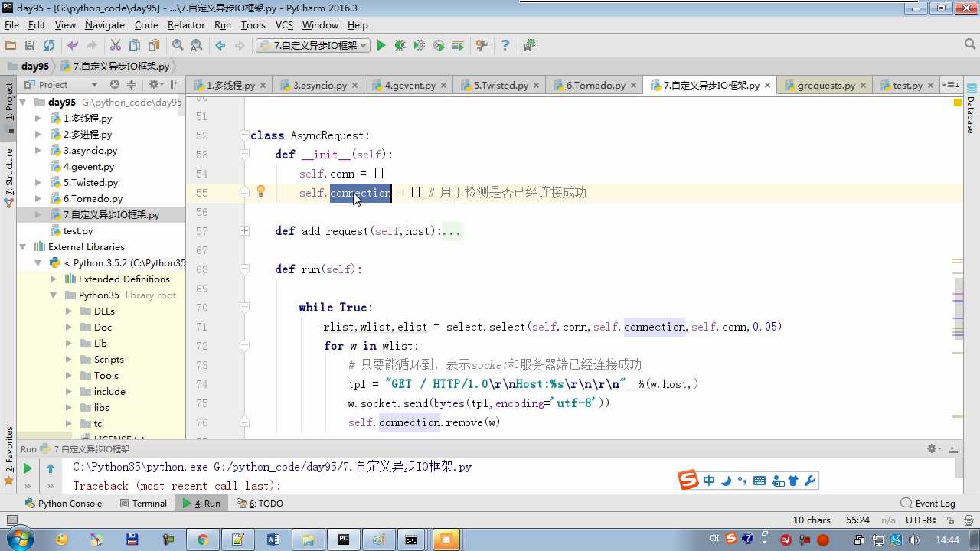The height and width of the screenshot is (551, 980).
Task: Switch to grequests.py tab
Action: (825, 85)
